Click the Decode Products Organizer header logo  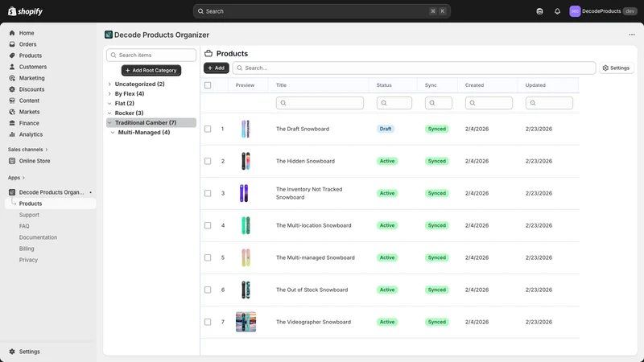109,35
